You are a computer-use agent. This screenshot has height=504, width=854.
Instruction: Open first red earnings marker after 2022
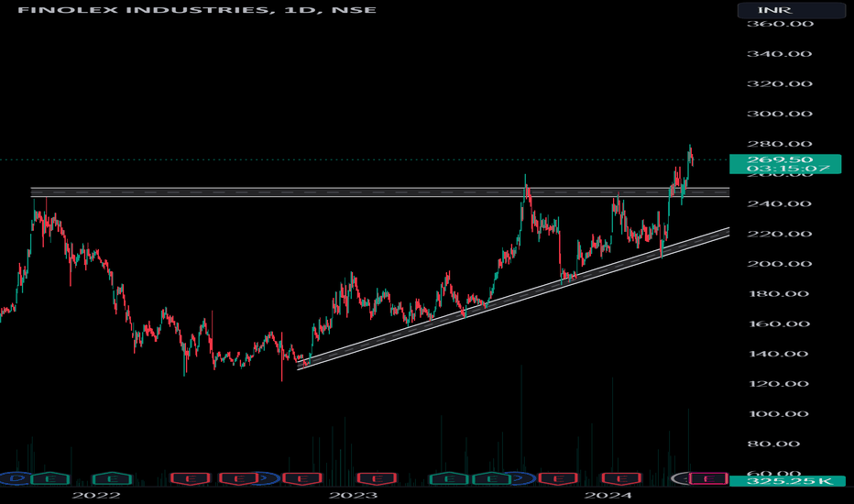point(190,479)
